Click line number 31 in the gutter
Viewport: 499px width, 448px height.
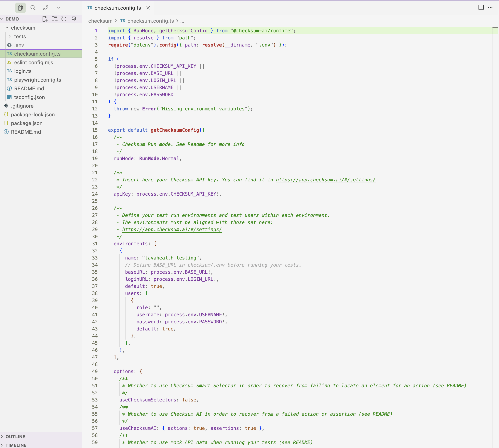coord(95,244)
